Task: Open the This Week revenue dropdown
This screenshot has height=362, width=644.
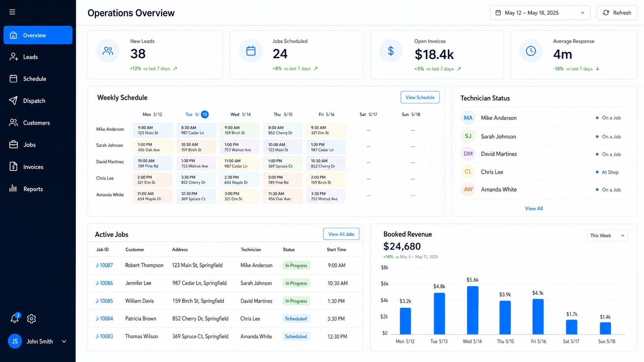Action: pyautogui.click(x=607, y=235)
